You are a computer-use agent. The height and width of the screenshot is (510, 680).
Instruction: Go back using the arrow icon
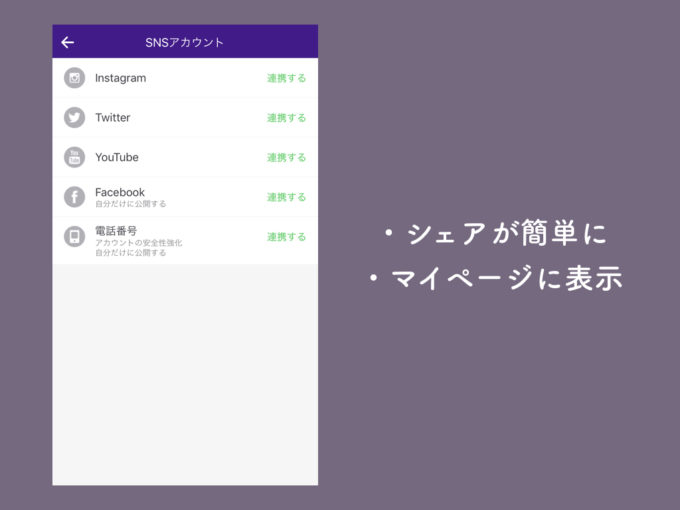[x=68, y=42]
